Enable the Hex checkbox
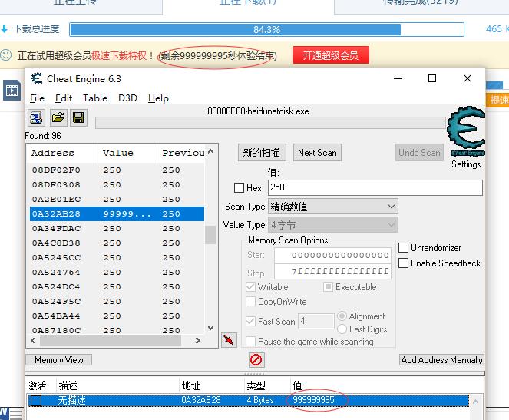Viewport: 509px width, 420px height. tap(239, 187)
